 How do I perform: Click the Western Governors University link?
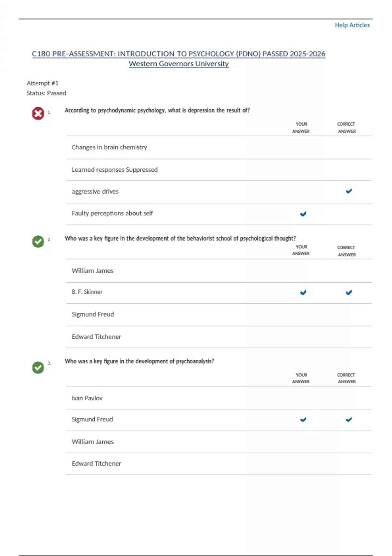coord(179,64)
